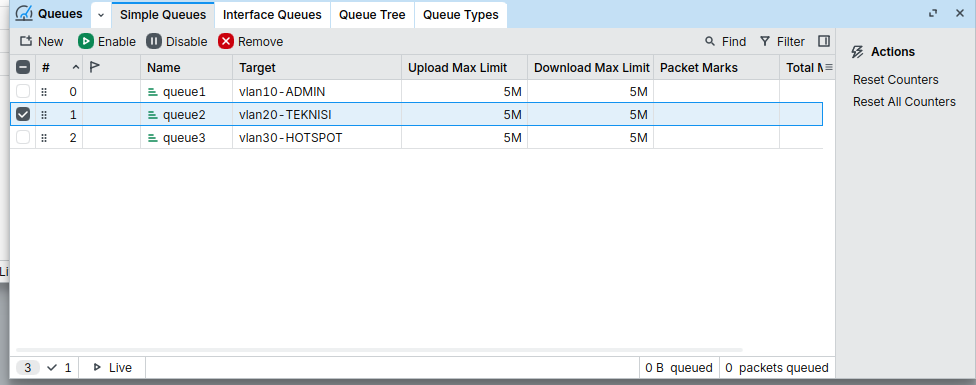Sort by the Name column header
Viewport: 976px width, 385px height.
coord(187,67)
